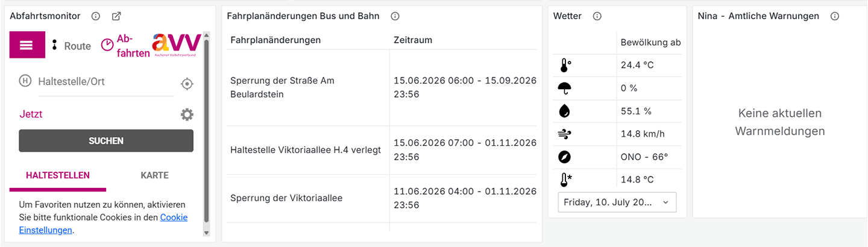The image size is (868, 247).
Task: Open Abfahrtsmonitor in external window icon
Action: [117, 16]
